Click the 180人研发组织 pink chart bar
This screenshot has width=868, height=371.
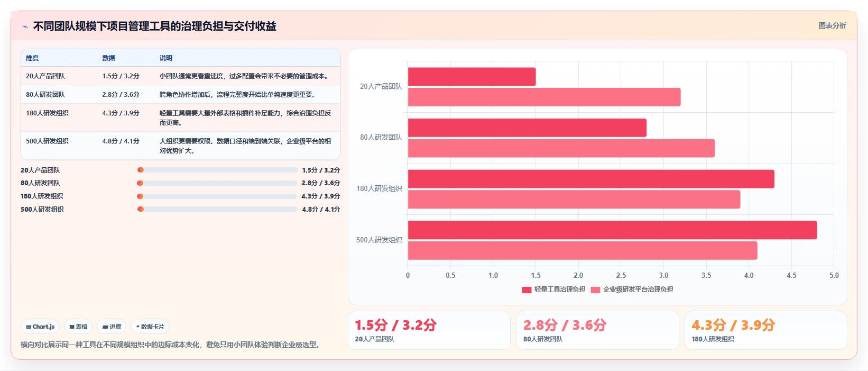pyautogui.click(x=574, y=200)
